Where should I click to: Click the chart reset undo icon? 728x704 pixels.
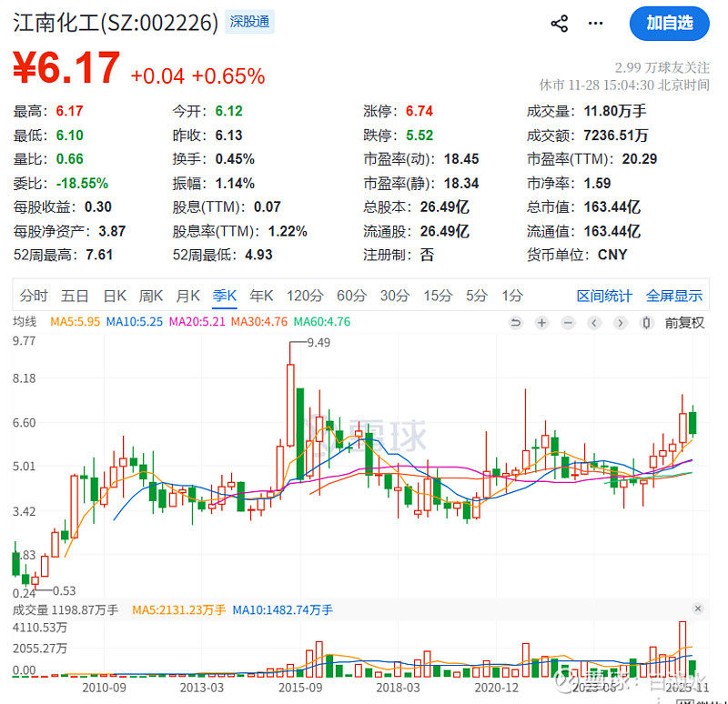click(x=515, y=323)
